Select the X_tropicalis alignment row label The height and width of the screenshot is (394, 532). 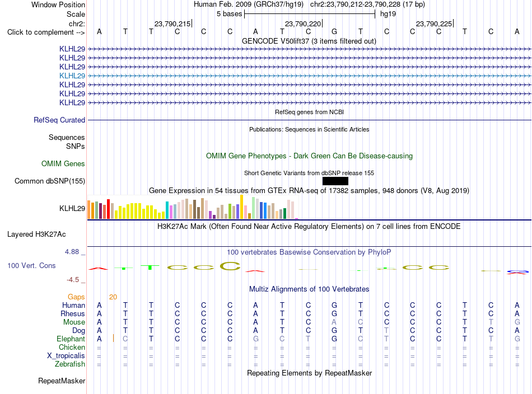pos(66,356)
